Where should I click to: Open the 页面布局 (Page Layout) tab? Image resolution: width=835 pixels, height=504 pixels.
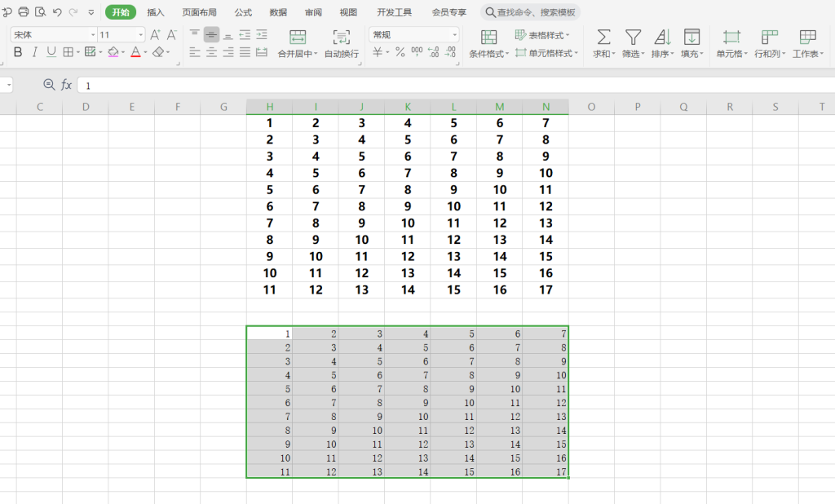pyautogui.click(x=199, y=11)
